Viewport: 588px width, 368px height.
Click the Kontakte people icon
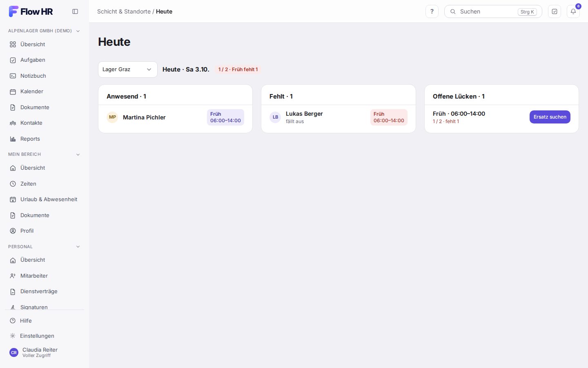(x=13, y=123)
